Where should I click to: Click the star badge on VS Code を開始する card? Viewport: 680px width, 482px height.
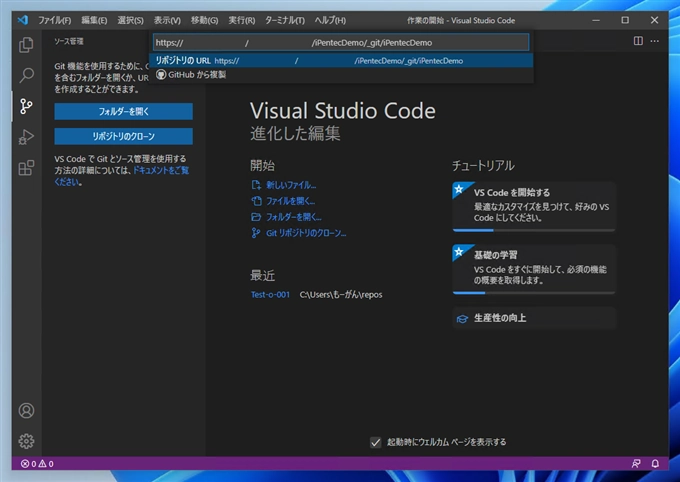(x=459, y=189)
